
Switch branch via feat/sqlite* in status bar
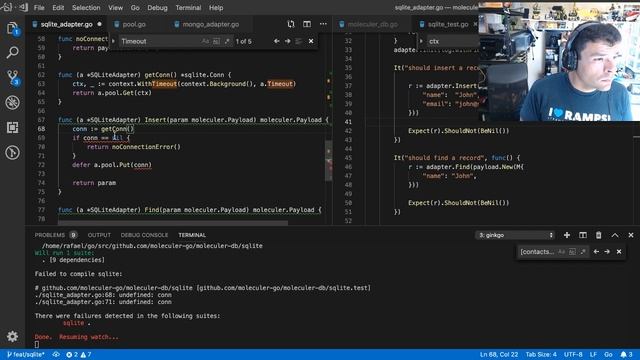26,355
